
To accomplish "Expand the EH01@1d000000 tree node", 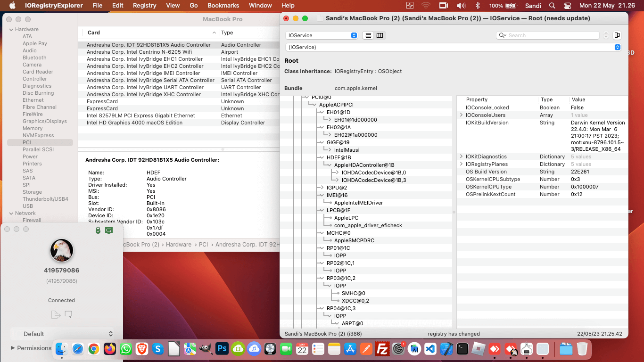I will click(330, 120).
